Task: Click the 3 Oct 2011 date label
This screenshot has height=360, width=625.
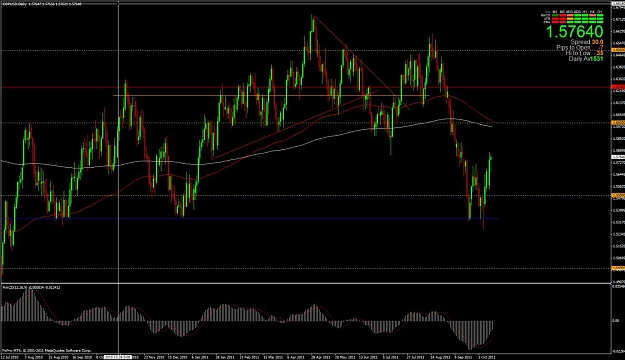Action: click(x=487, y=357)
